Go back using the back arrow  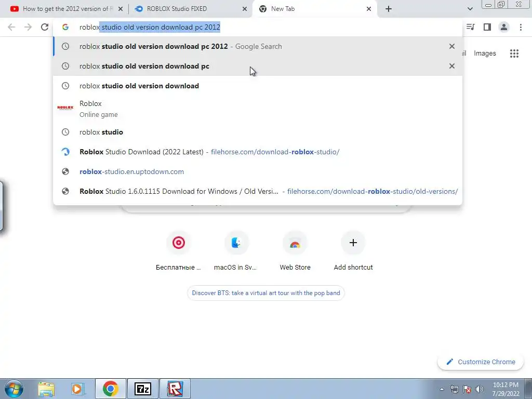[11, 27]
